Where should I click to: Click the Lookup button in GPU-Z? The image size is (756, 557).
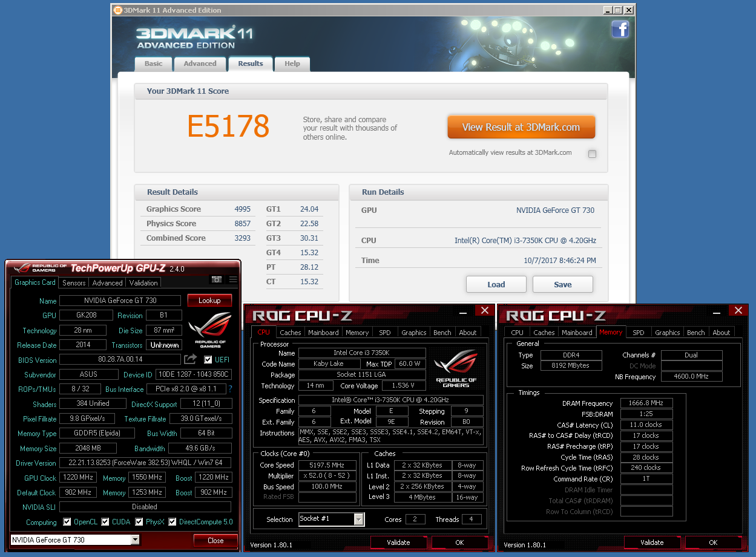pos(209,300)
